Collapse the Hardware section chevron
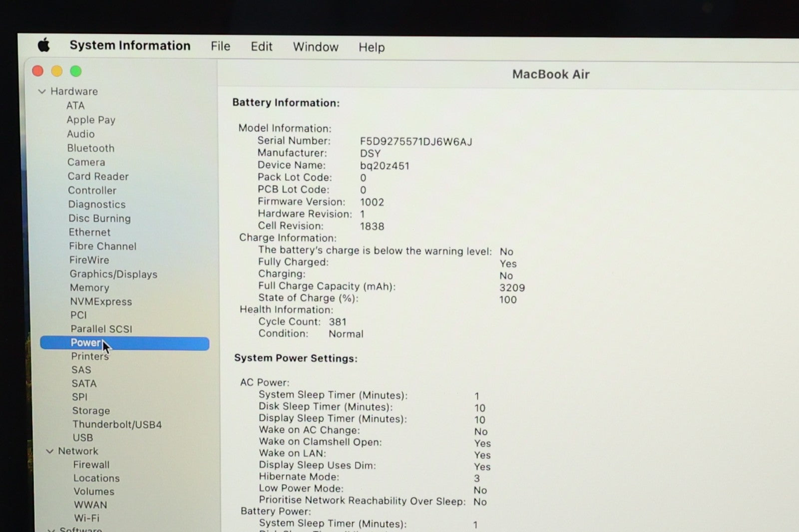This screenshot has width=799, height=532. pos(42,91)
